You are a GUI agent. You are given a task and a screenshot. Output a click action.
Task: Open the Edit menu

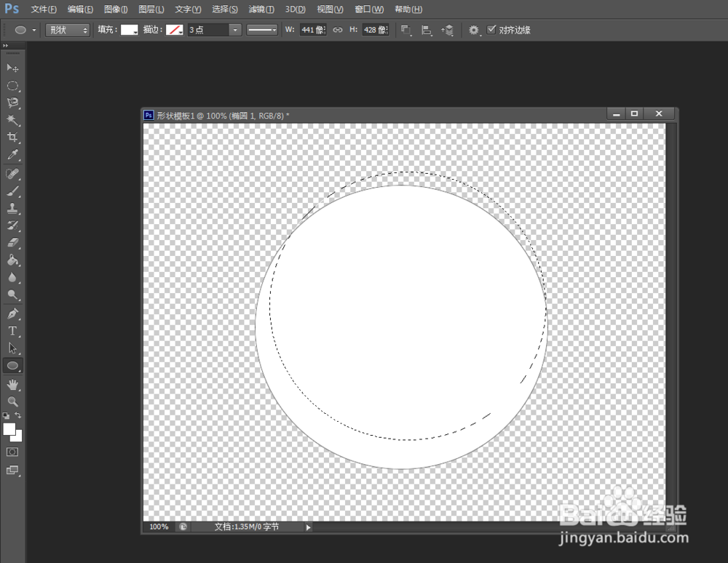click(x=80, y=9)
